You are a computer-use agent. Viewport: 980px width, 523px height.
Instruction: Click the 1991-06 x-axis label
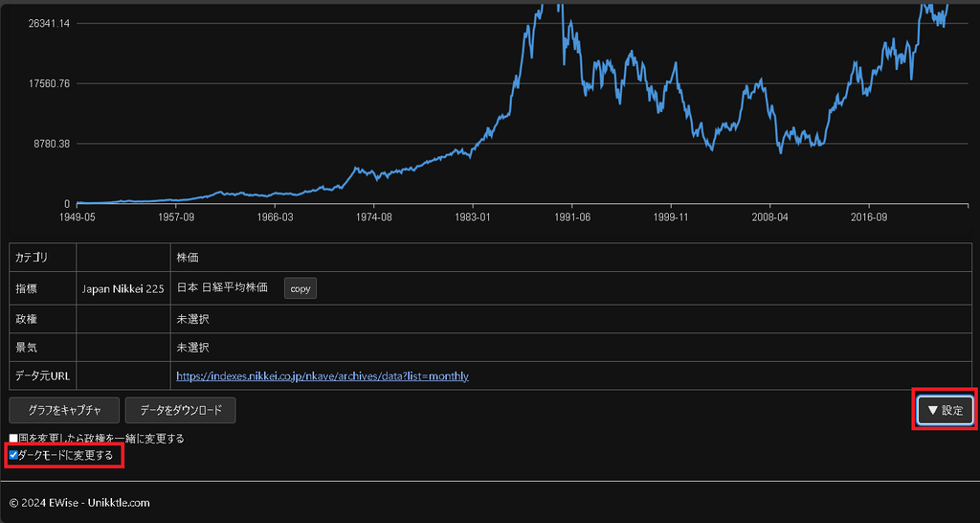click(x=571, y=217)
